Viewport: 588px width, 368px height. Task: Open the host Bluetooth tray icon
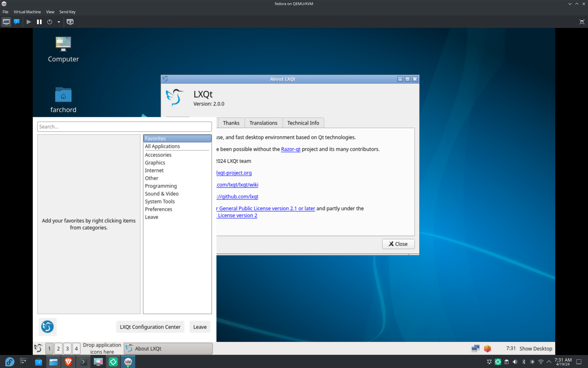click(524, 362)
